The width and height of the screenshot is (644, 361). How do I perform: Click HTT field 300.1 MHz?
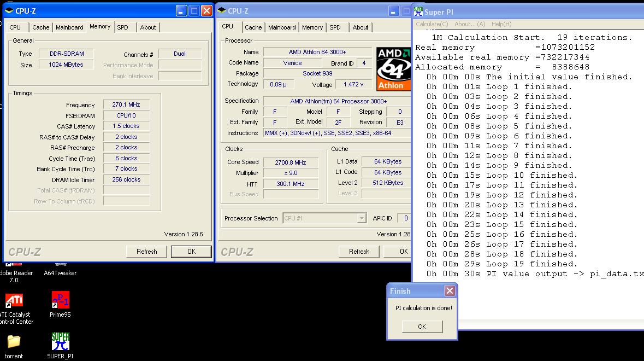(x=291, y=184)
